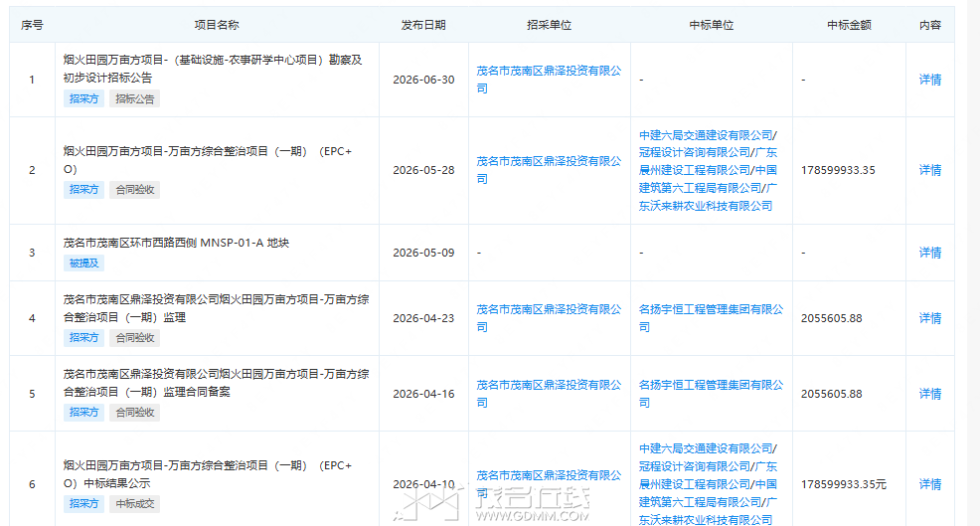This screenshot has height=526, width=980.
Task: Click 招采方 tag in row 1
Action: (83, 98)
